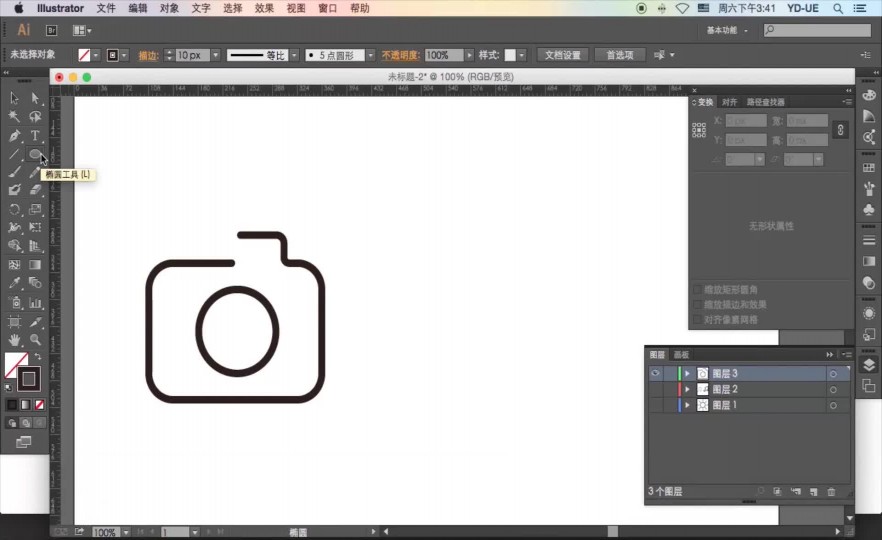Pick the Lasso tool
882x540 pixels.
[35, 116]
